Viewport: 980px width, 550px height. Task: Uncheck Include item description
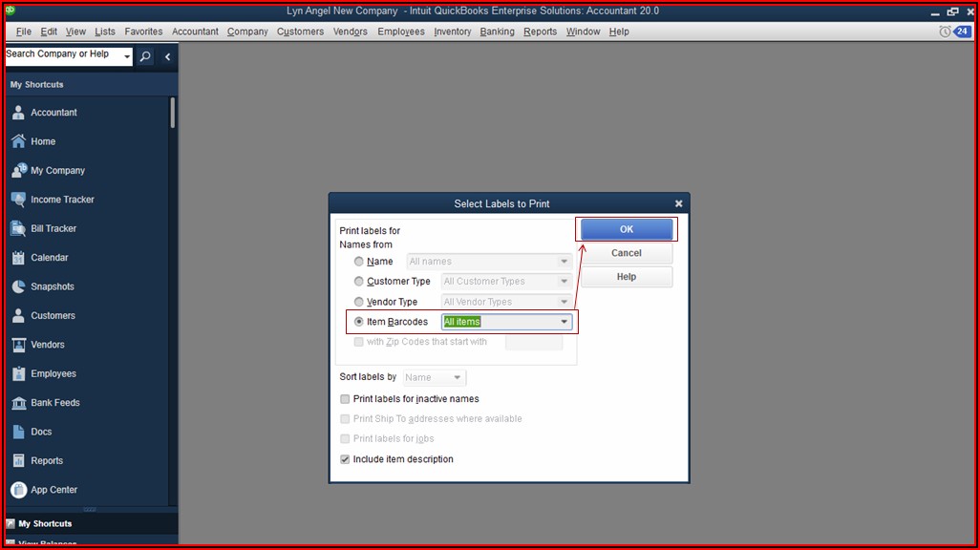[x=345, y=459]
